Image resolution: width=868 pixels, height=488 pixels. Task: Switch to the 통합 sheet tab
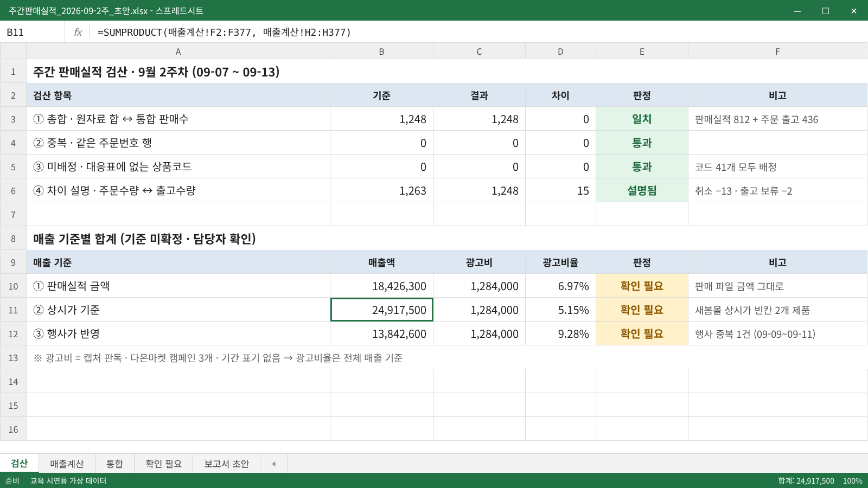pyautogui.click(x=114, y=464)
